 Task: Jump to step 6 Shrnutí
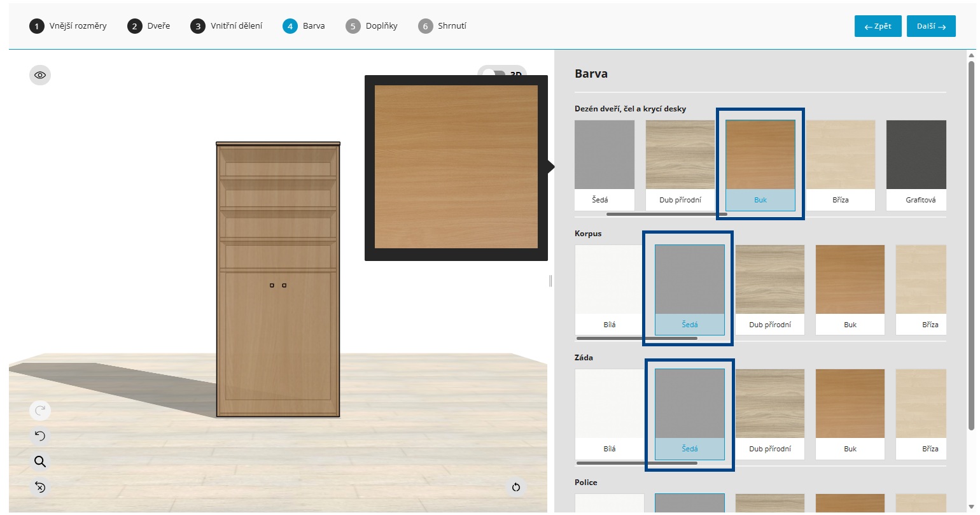[443, 26]
